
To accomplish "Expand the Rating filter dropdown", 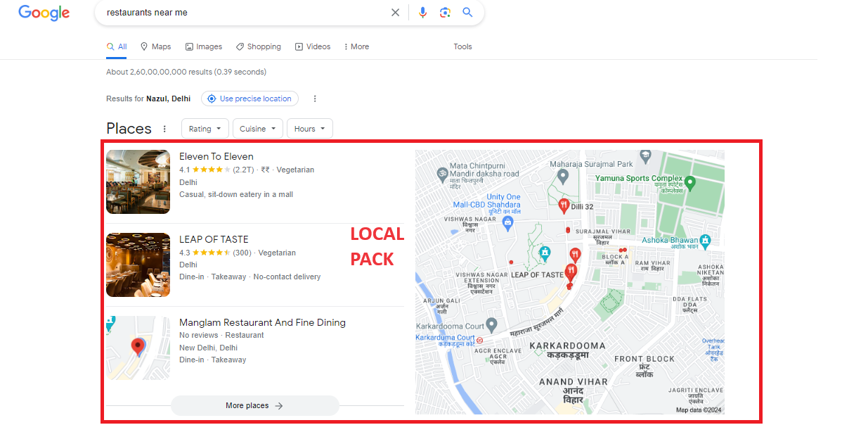I will 205,129.
